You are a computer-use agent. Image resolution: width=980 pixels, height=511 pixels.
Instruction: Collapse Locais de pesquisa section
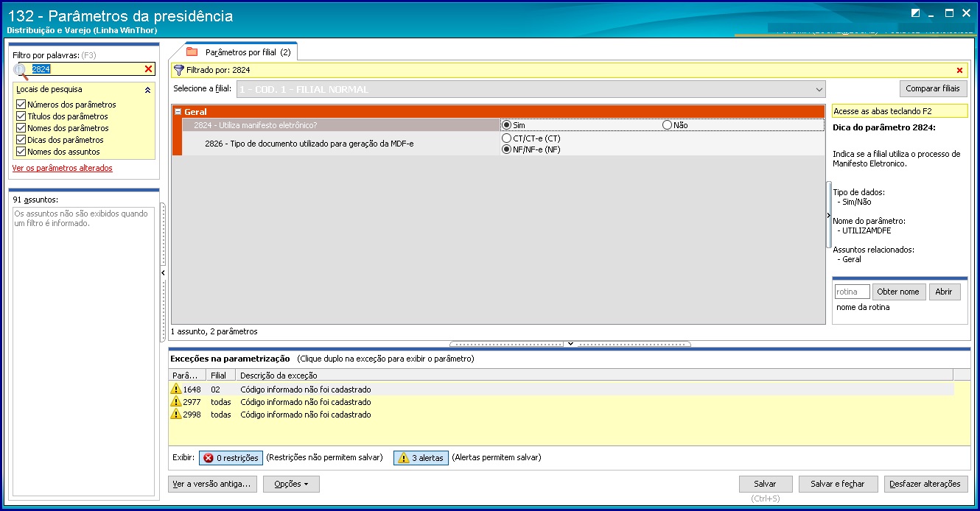pos(147,90)
